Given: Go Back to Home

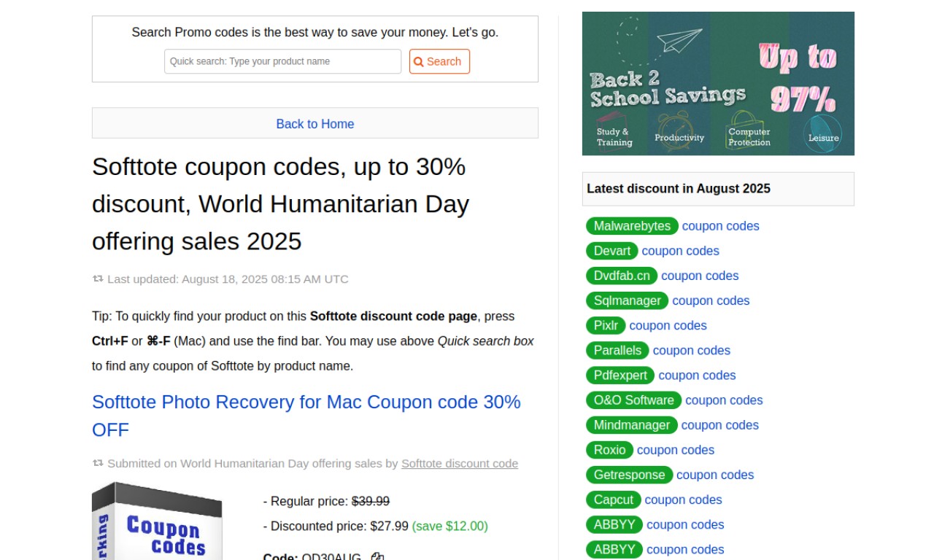Looking at the screenshot, I should pos(315,124).
